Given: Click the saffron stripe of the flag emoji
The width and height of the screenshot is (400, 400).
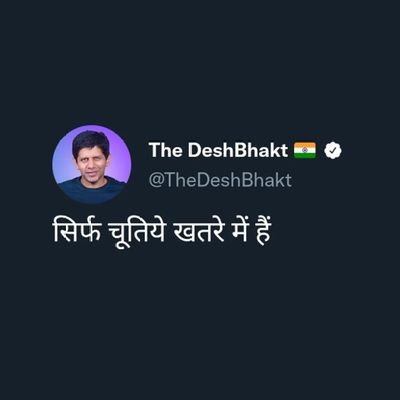Looking at the screenshot, I should [x=305, y=145].
